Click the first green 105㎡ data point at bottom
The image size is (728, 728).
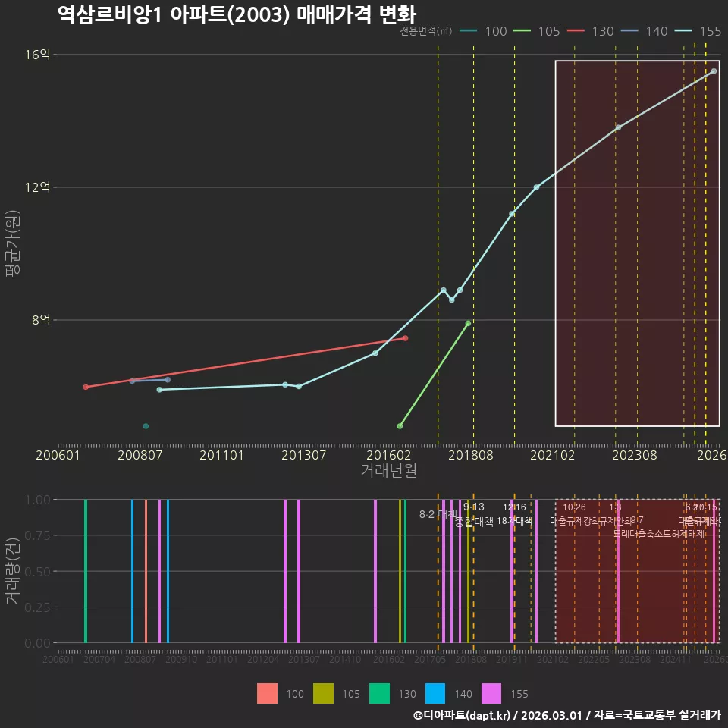pyautogui.click(x=400, y=425)
